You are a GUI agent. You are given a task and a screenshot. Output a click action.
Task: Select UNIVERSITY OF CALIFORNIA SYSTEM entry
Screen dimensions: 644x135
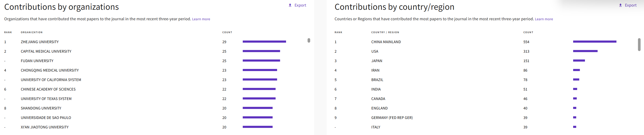tap(51, 80)
